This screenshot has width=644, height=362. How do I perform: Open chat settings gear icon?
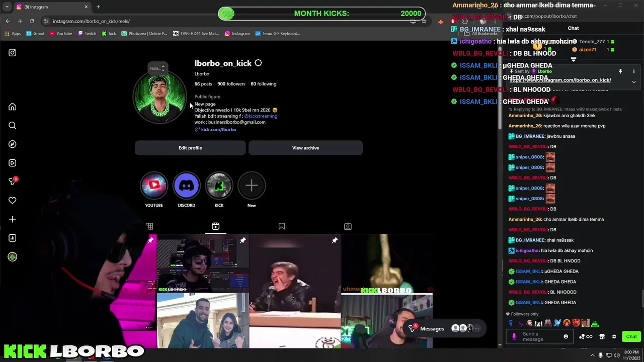click(x=614, y=337)
